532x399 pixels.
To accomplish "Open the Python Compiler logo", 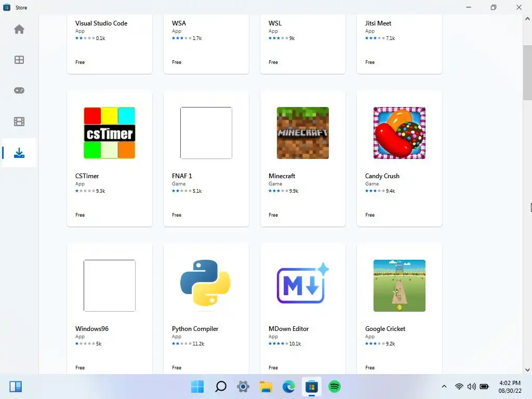I will click(x=206, y=283).
